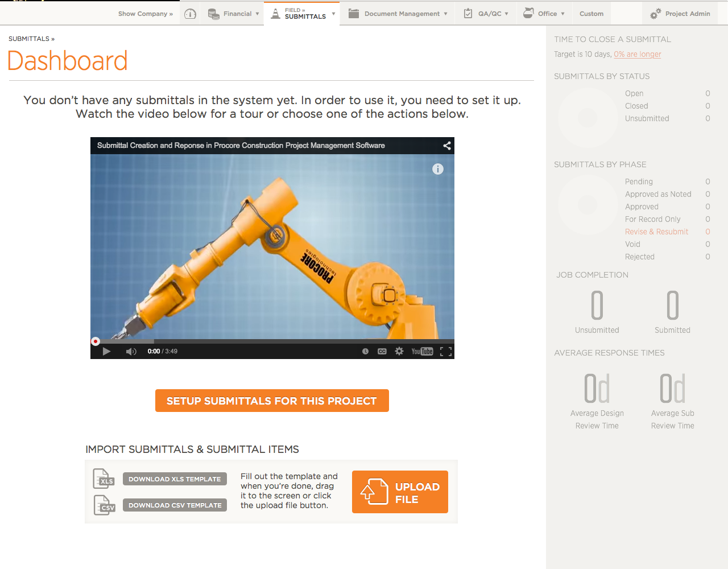Select the Void phase row
Viewport: 728px width, 569px height.
[x=667, y=244]
